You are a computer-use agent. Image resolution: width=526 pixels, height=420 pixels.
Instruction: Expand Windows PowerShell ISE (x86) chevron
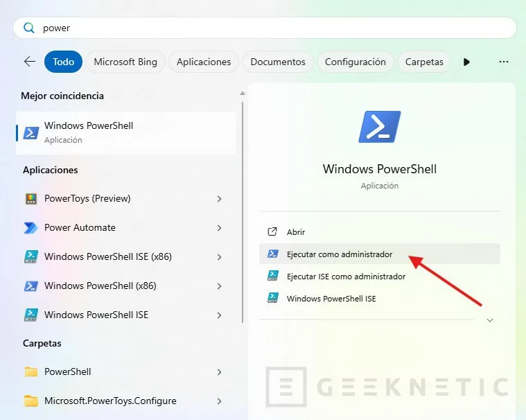[x=219, y=257]
